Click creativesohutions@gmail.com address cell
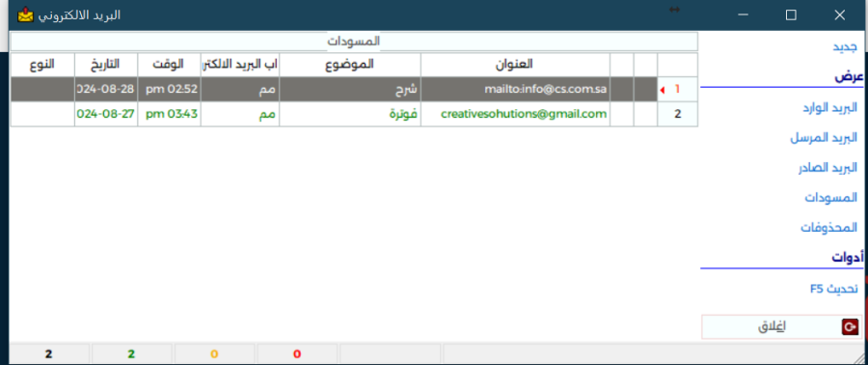This screenshot has width=868, height=365. click(x=515, y=114)
